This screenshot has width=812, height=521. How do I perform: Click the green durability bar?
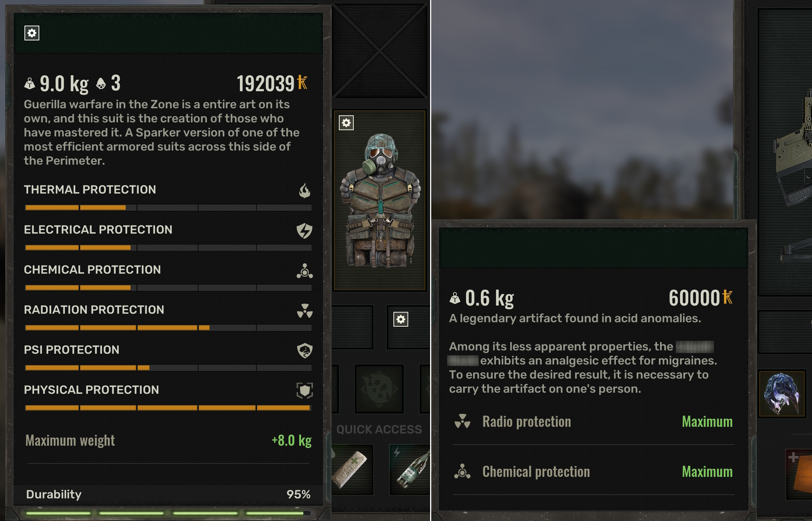pyautogui.click(x=168, y=513)
